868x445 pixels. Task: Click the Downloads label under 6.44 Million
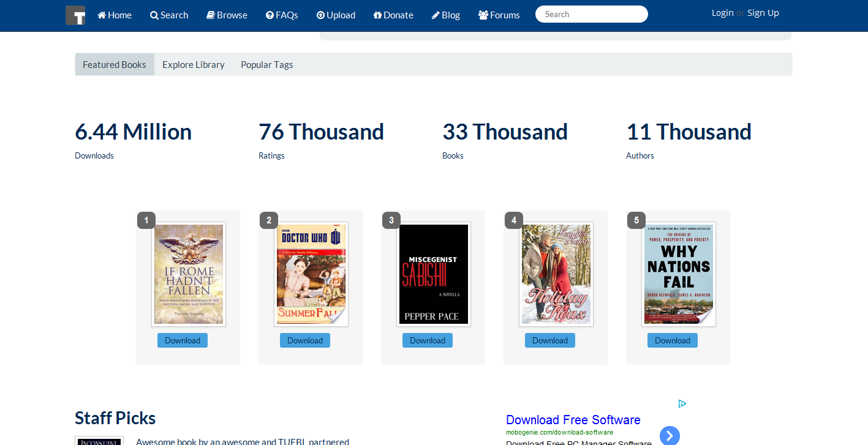coord(94,155)
